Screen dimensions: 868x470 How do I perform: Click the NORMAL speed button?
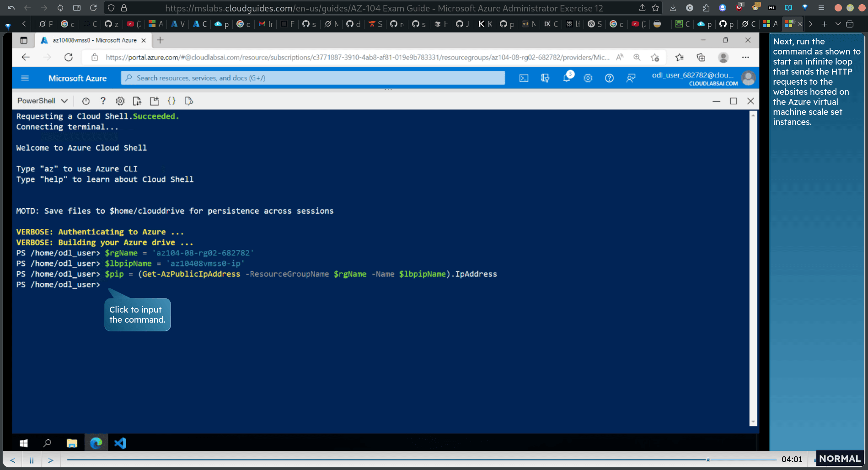pyautogui.click(x=840, y=459)
